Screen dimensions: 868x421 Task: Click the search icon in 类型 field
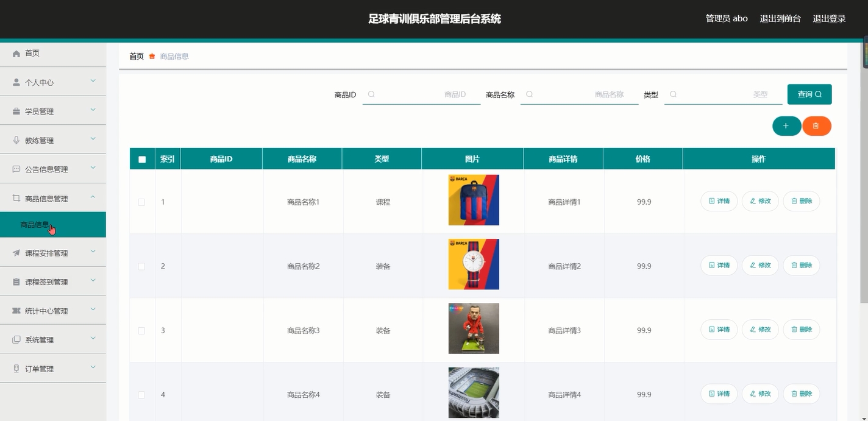click(673, 94)
